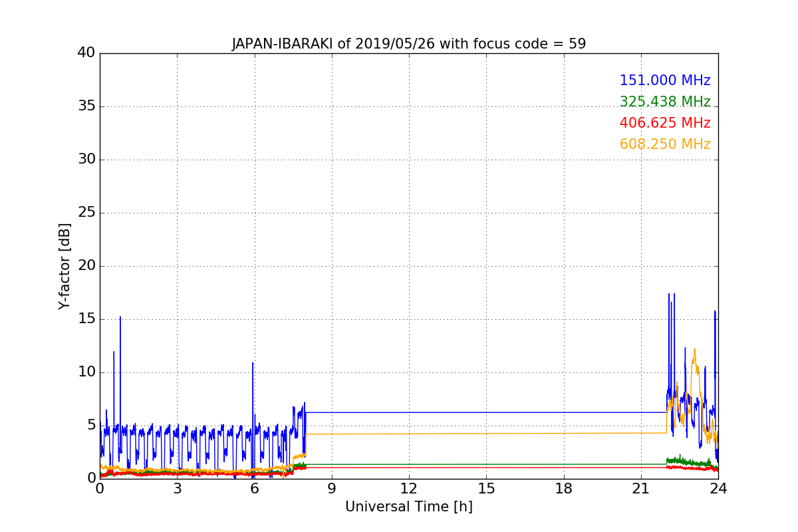Click y-axis tick label 35
This screenshot has width=798, height=532.
click(86, 106)
